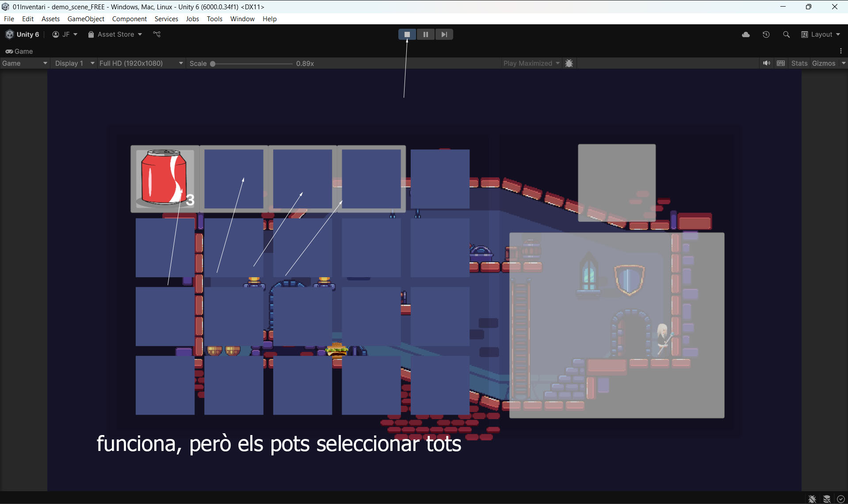This screenshot has width=848, height=504.
Task: Open the Asset Store button
Action: coord(115,34)
